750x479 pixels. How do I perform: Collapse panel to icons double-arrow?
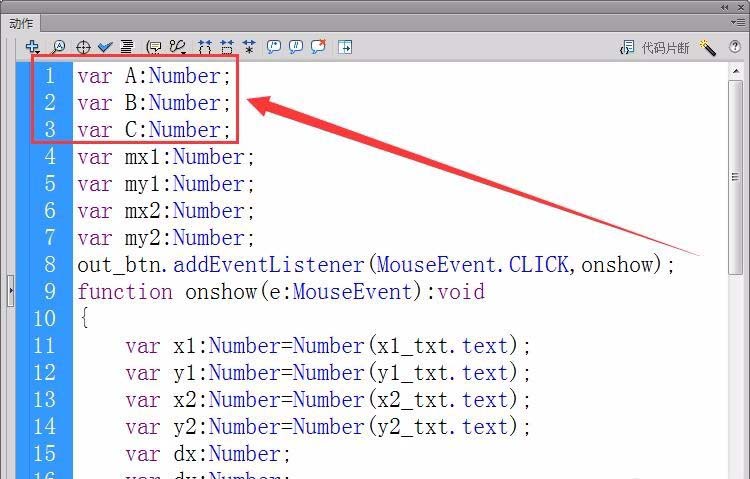click(x=725, y=7)
